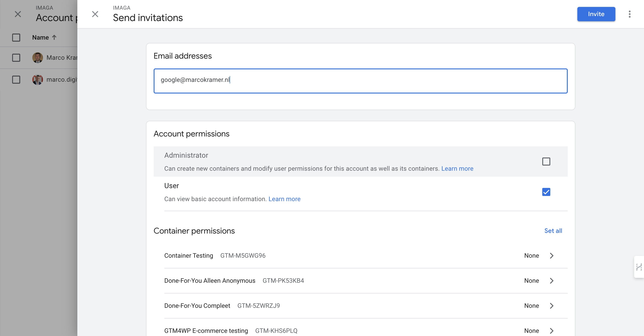
Task: Click the marco.digi user avatar
Action: pos(38,80)
